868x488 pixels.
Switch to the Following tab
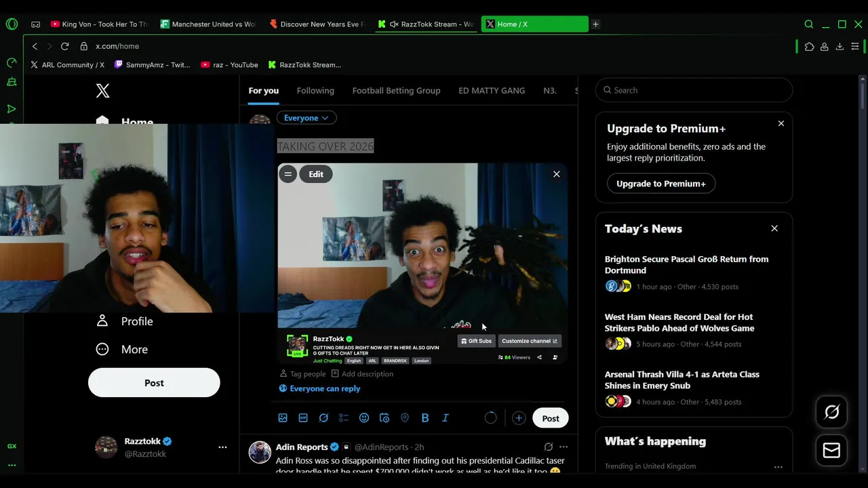pyautogui.click(x=315, y=90)
